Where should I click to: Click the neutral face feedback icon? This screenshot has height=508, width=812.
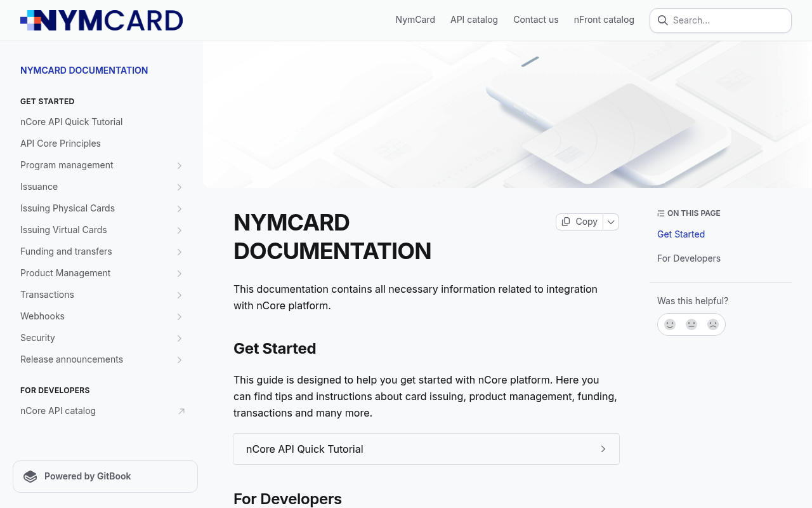[691, 324]
